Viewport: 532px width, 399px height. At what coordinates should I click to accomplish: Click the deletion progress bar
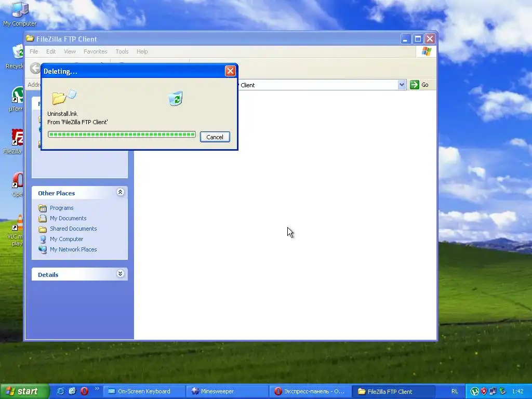click(x=122, y=135)
